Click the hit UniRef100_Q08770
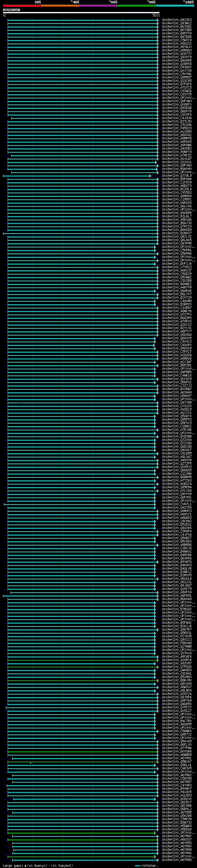Screen dimensions: 197x868 177,54
